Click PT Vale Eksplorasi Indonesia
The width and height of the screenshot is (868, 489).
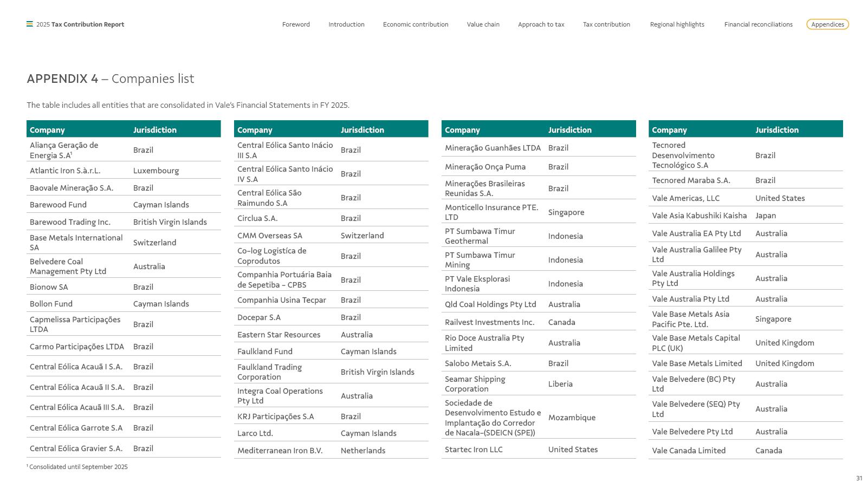pyautogui.click(x=477, y=284)
